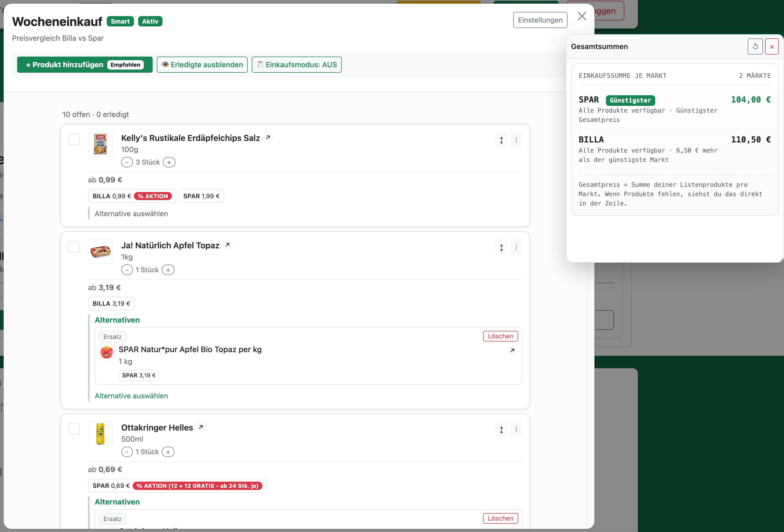Screen dimensions: 784x532
Task: Open Ottakringer Helles external link icon
Action: coord(201,427)
